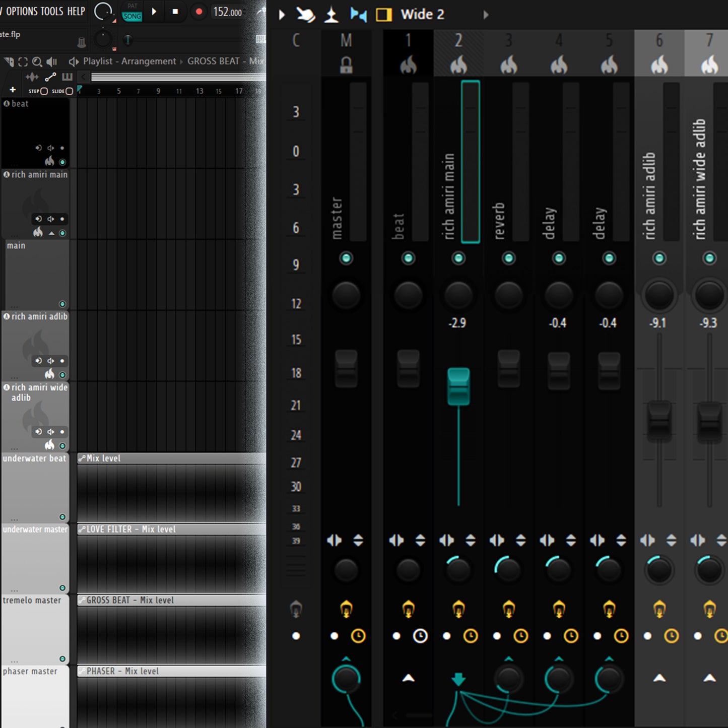Open Playlist - Arrangement breadcrumb menu
Screen dimensions: 728x728
click(129, 61)
